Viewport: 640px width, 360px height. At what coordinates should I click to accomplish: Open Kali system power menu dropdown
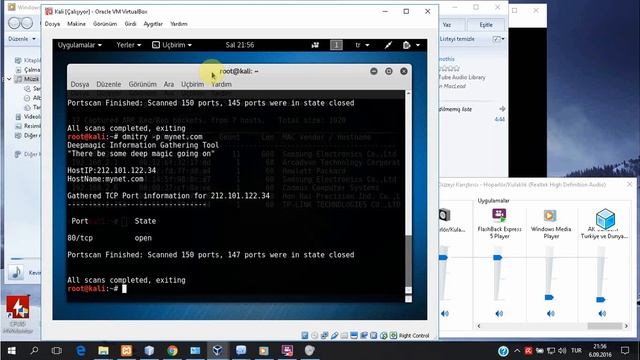[x=411, y=45]
